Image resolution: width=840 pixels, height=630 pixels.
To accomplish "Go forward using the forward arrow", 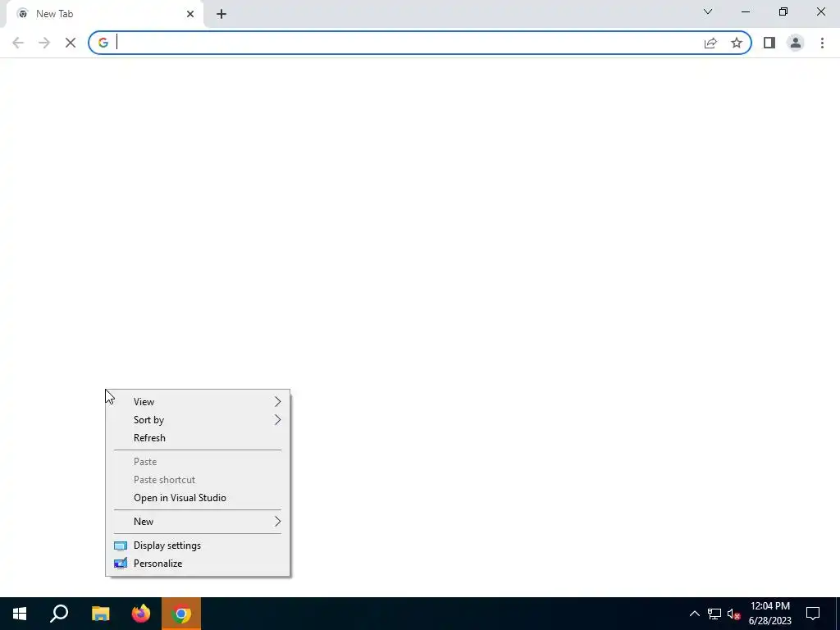I will tap(44, 43).
